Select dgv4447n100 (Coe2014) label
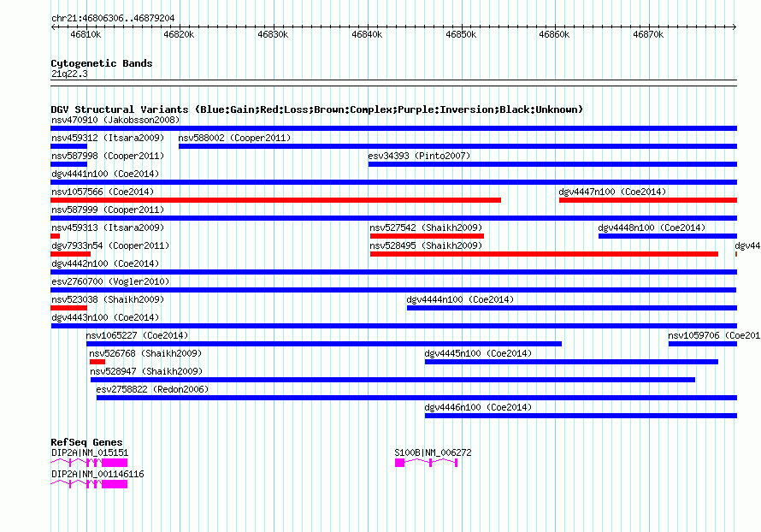The width and height of the screenshot is (761, 532). (612, 192)
